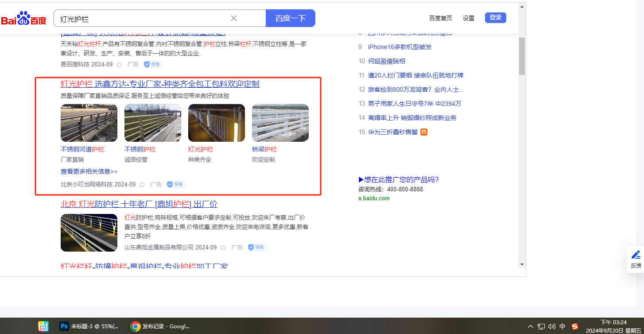Click the vertical scrollbar thumb
The image size is (644, 334).
coord(522,56)
